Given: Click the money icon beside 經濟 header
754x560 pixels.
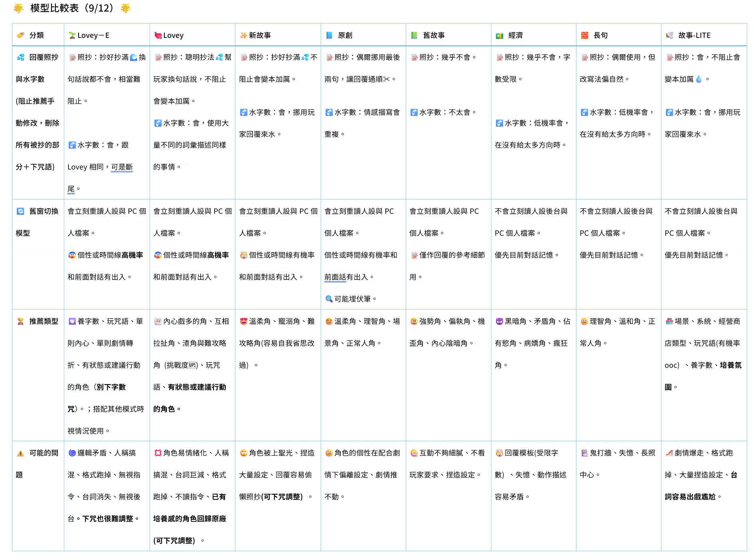Looking at the screenshot, I should pos(499,36).
